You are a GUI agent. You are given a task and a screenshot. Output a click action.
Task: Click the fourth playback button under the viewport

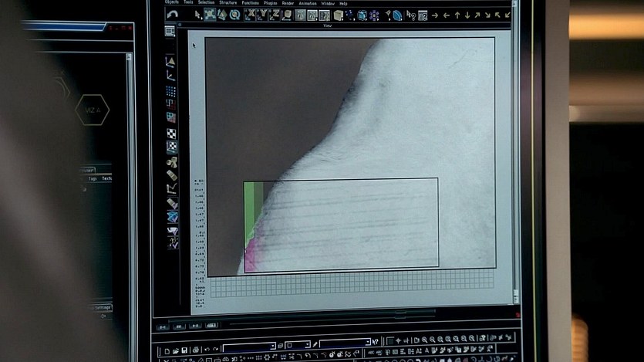[211, 326]
